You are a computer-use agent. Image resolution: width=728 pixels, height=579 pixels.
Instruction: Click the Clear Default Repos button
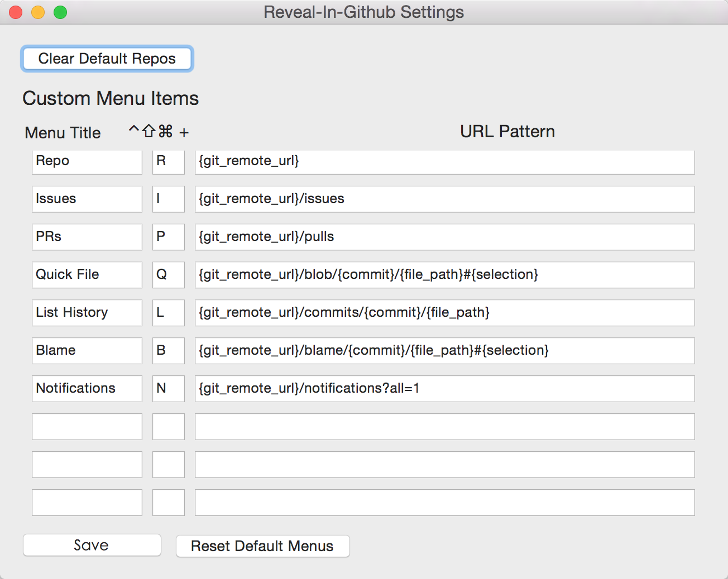107,59
